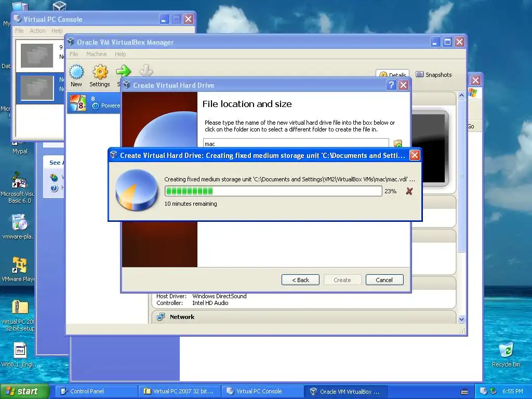Select first virtual machine thumbnail in Virtual PC Console
The width and height of the screenshot is (532, 399).
point(37,55)
